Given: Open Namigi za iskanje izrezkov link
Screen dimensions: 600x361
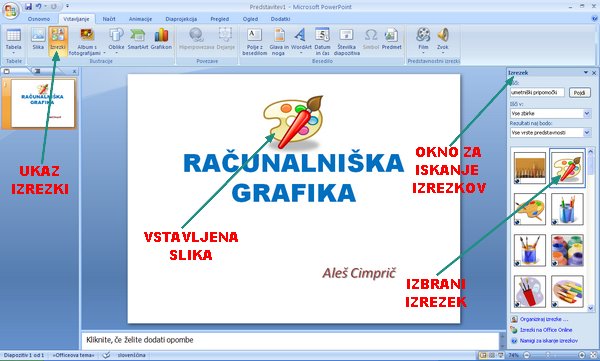Looking at the screenshot, I should 549,340.
